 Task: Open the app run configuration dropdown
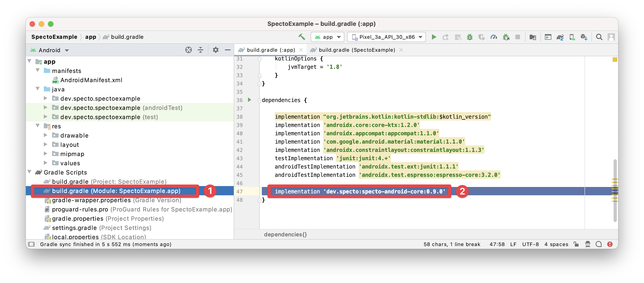328,37
